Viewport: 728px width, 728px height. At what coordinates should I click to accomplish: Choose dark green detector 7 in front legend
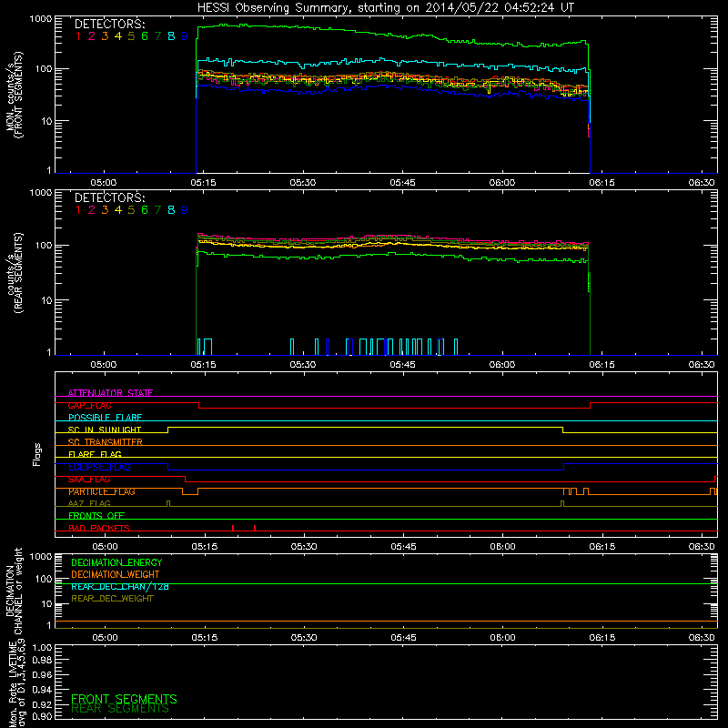point(157,36)
